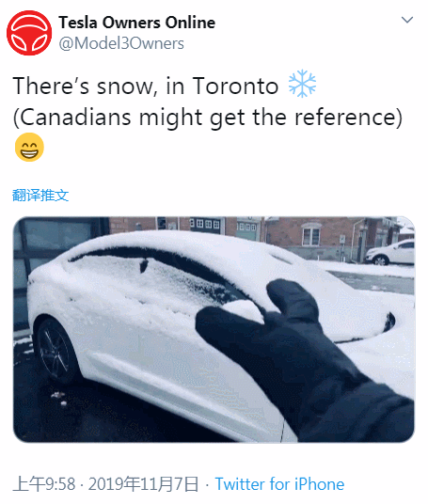Screen dimensions: 428x504
Task: Click the Tesla Owners Online display name
Action: (137, 23)
